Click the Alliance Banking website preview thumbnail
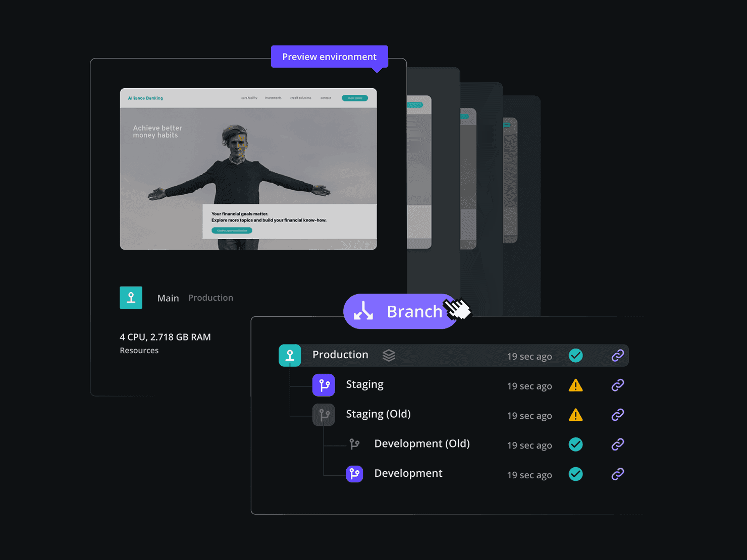747x560 pixels. [248, 169]
